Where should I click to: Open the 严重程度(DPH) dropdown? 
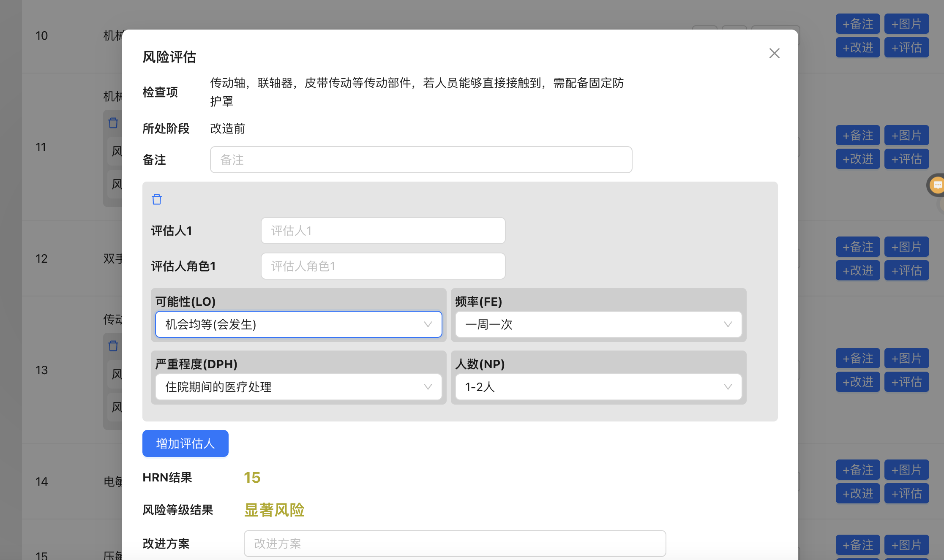coord(298,387)
